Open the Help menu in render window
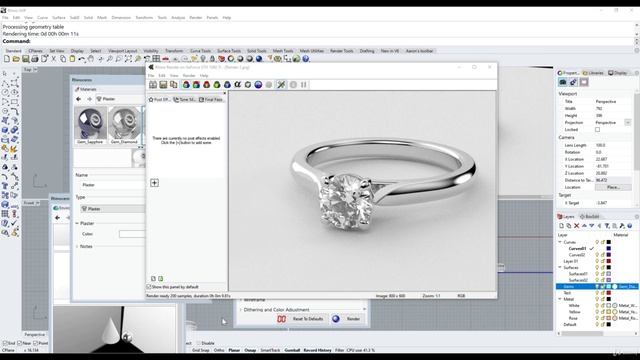640x360 pixels. coord(204,76)
